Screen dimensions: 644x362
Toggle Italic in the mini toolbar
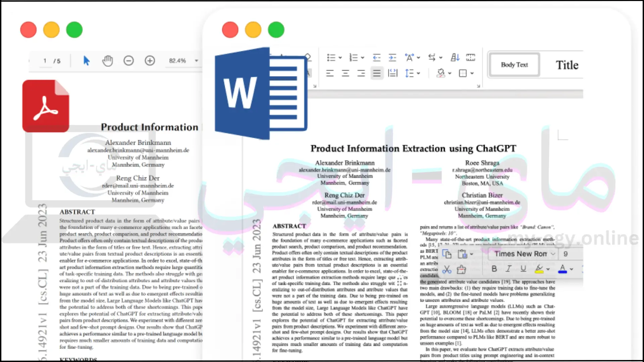[508, 269]
